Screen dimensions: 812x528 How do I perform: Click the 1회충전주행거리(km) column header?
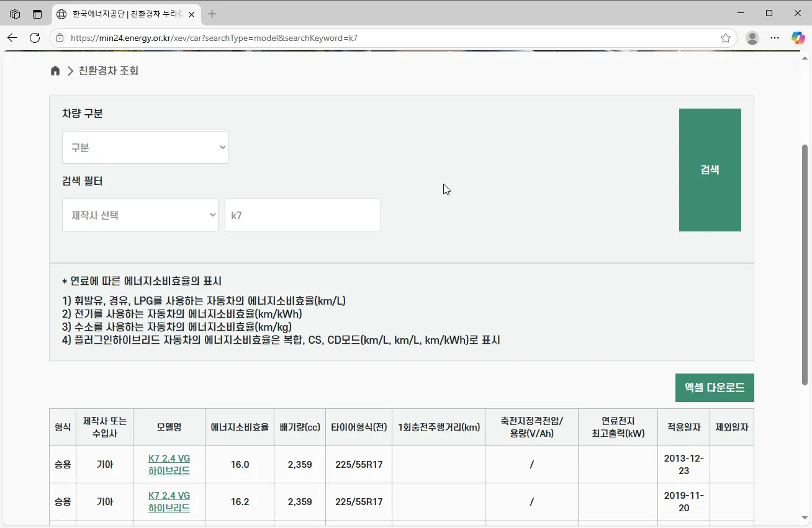(439, 427)
